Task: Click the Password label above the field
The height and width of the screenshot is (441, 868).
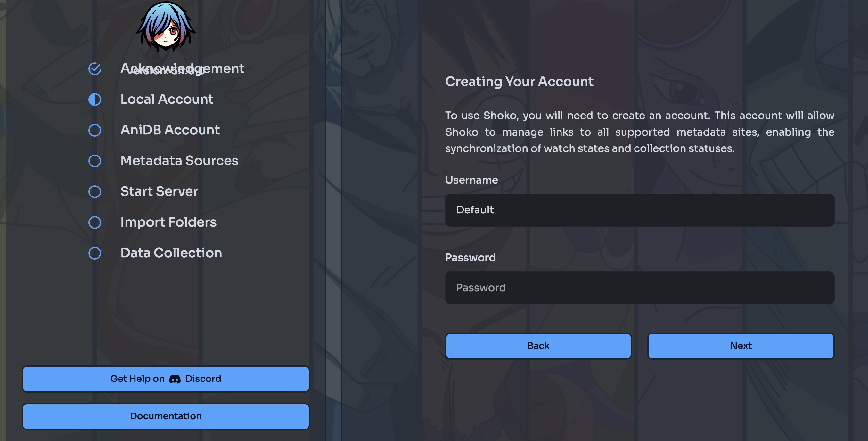Action: pyautogui.click(x=470, y=257)
